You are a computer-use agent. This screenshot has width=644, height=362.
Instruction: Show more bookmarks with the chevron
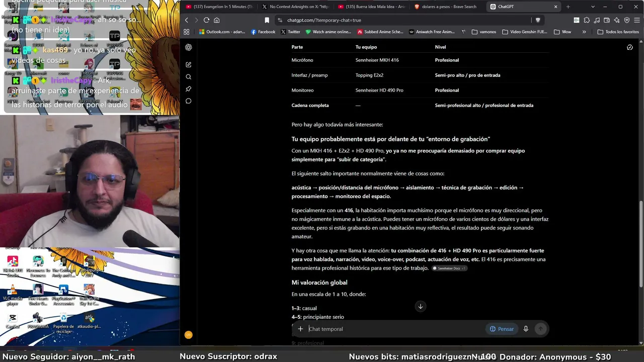pyautogui.click(x=584, y=32)
